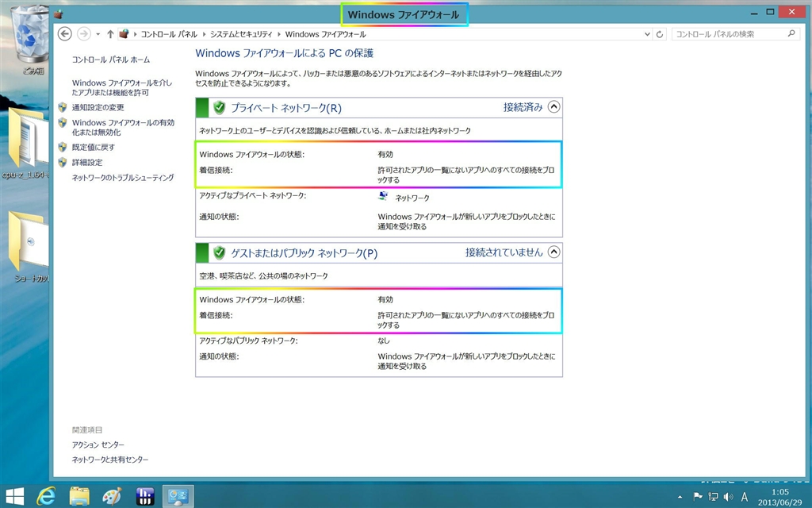Click 既定値に戻す link

coord(94,147)
